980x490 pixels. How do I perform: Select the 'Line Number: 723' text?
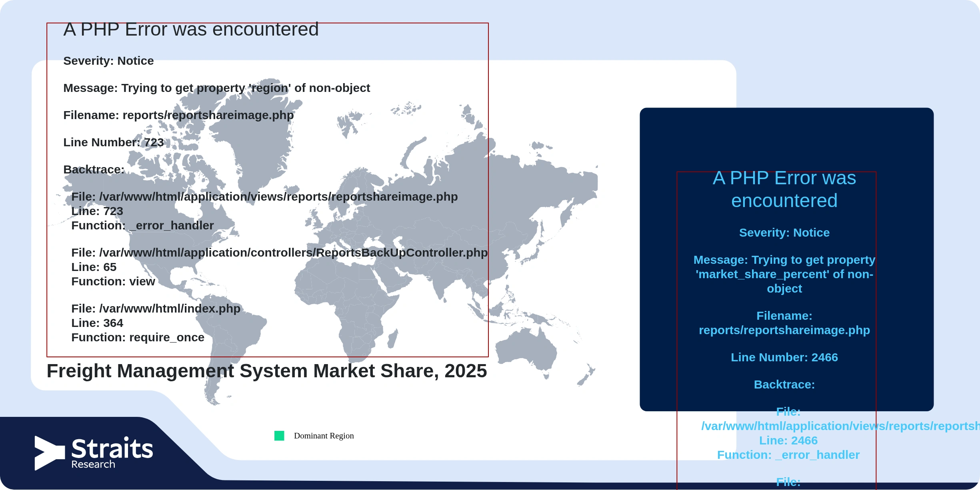[114, 142]
